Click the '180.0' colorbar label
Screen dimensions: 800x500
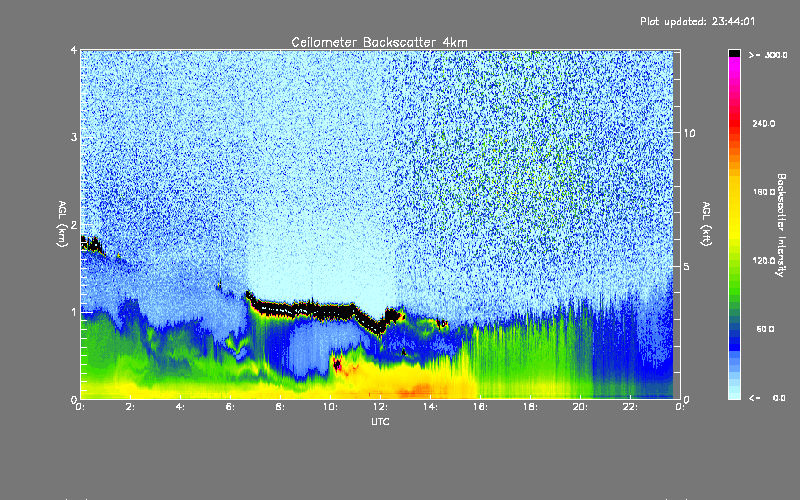(x=764, y=192)
